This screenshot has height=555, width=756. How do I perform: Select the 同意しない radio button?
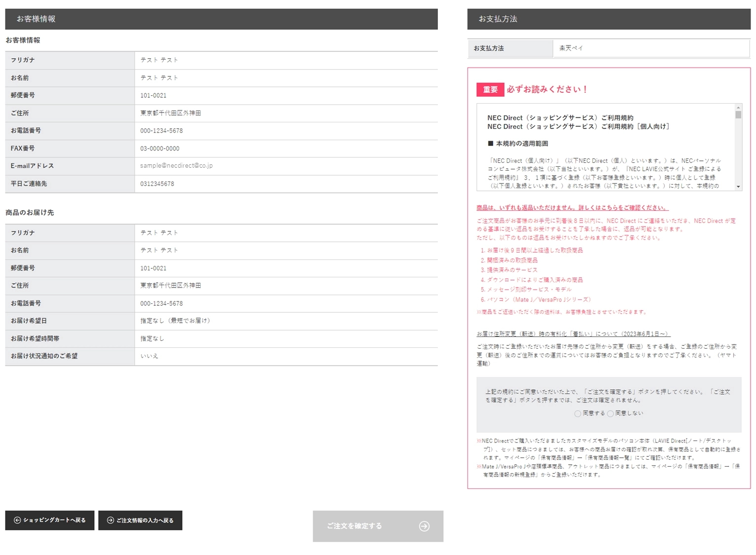point(611,413)
